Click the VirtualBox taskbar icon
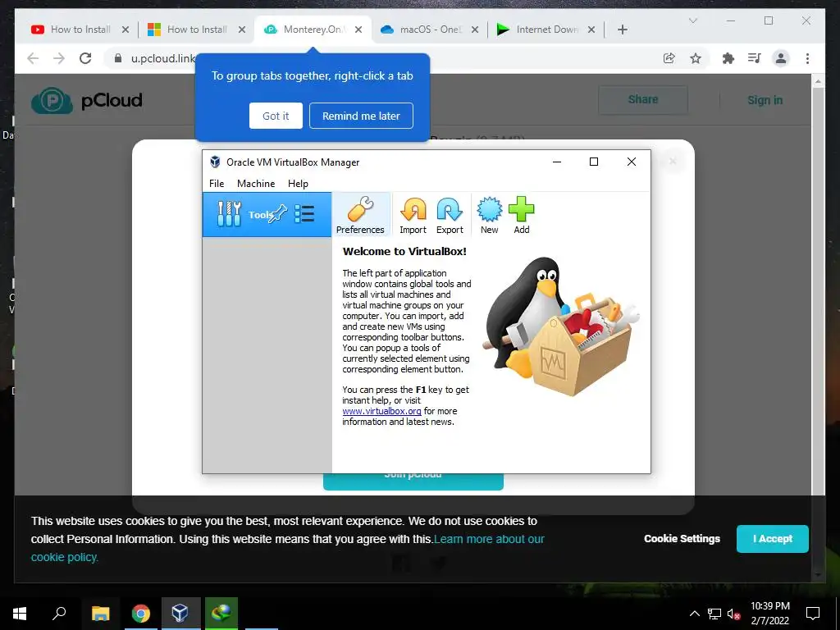Viewport: 840px width, 630px height. coord(180,614)
